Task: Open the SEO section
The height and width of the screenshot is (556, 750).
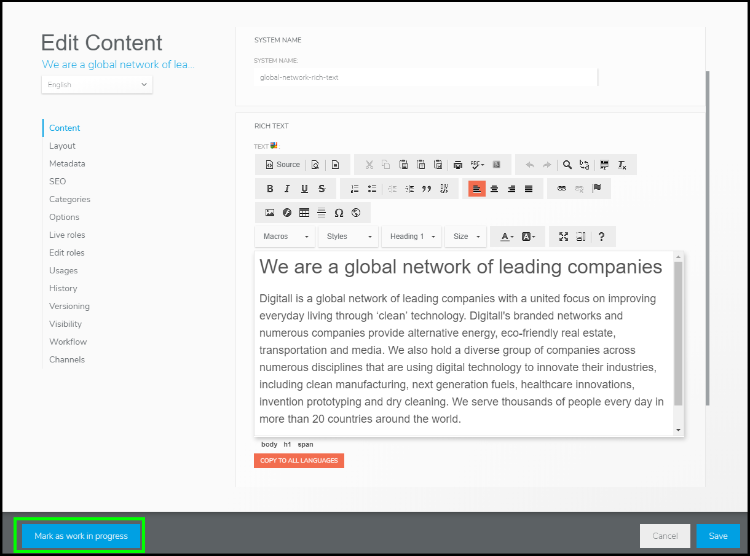Action: click(x=57, y=181)
